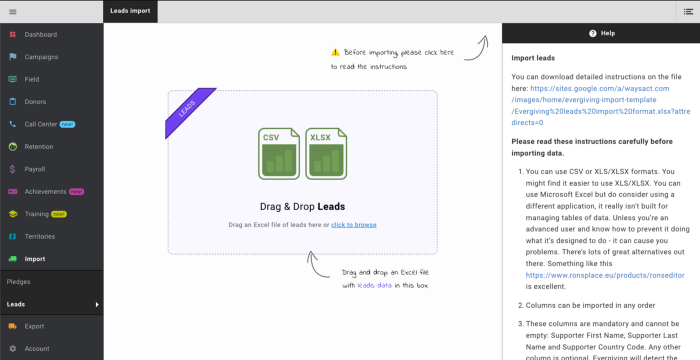Screen dimensions: 700x360
Task: Click the Achievements 'new!' badge
Action: pos(76,192)
